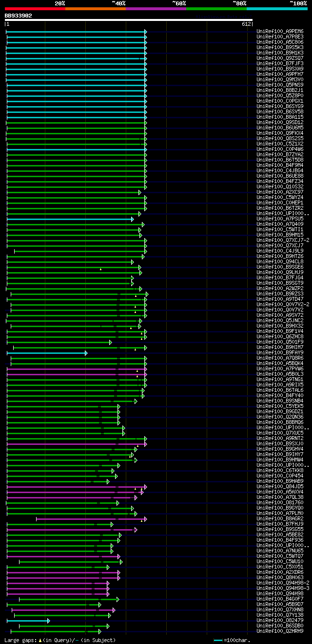Click the white query sequence bar

tap(129, 20)
